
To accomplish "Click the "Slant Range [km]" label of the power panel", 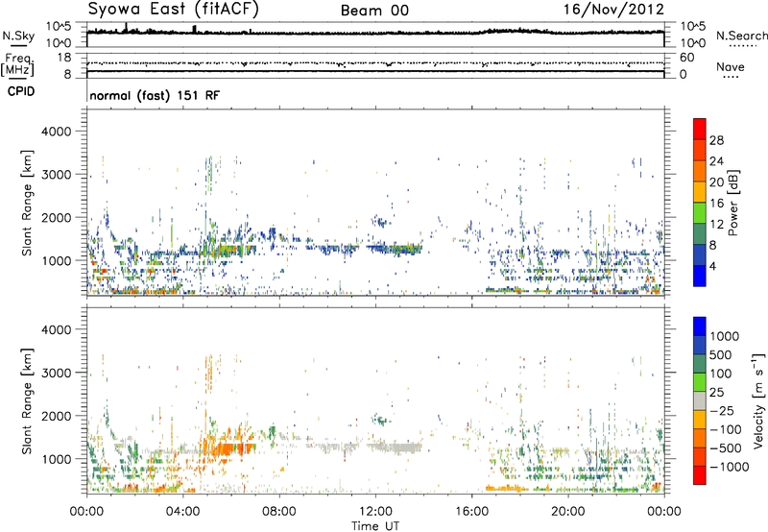I will [27, 203].
